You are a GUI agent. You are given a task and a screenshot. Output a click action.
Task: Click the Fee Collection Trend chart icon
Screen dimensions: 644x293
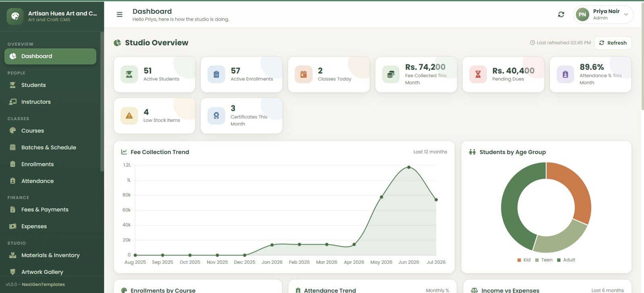pyautogui.click(x=124, y=152)
